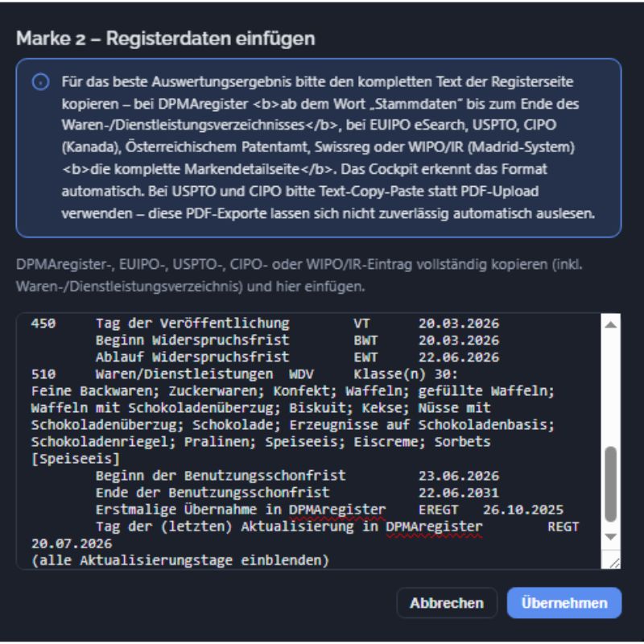The width and height of the screenshot is (644, 644).
Task: Click the 'Beginn Widerspruchsfrist' line
Action: [x=192, y=340]
